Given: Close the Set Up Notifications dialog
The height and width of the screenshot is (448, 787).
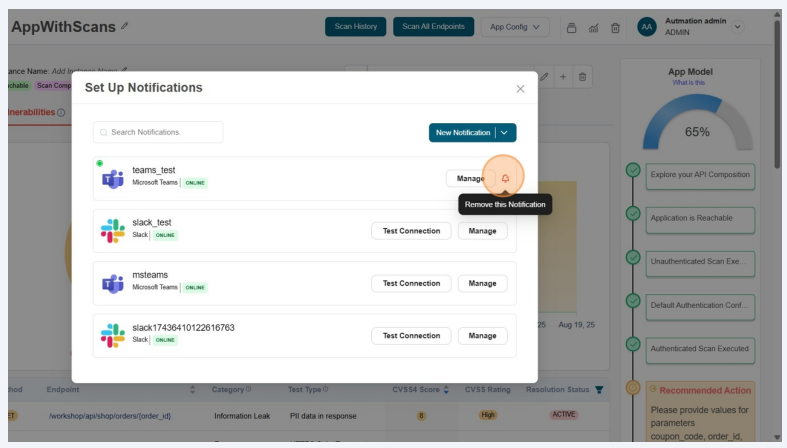Looking at the screenshot, I should tap(520, 89).
